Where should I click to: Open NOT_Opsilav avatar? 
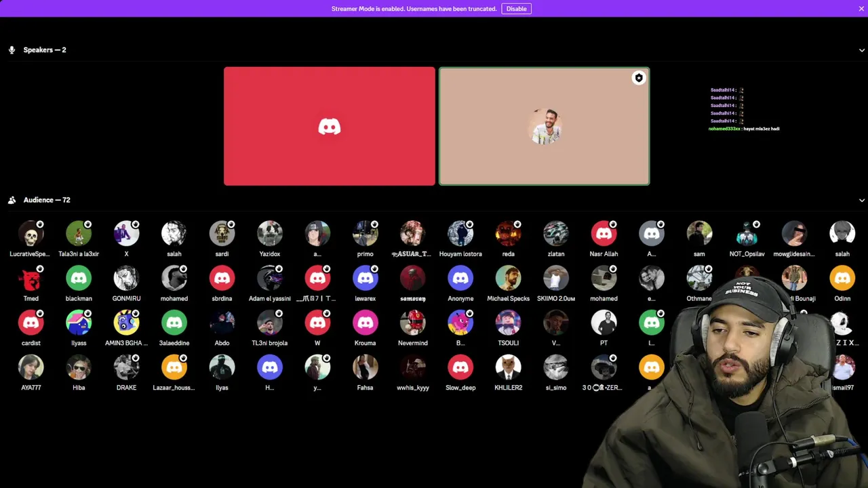click(747, 233)
